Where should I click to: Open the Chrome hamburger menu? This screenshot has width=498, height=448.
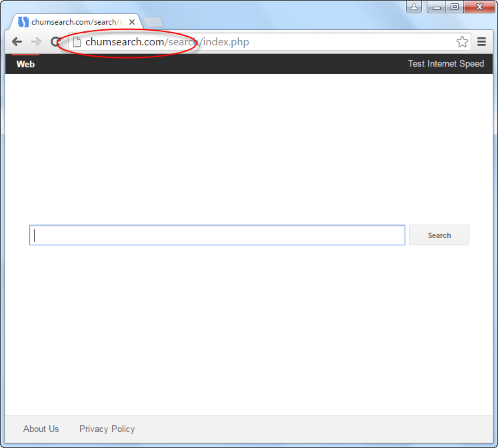click(x=481, y=41)
